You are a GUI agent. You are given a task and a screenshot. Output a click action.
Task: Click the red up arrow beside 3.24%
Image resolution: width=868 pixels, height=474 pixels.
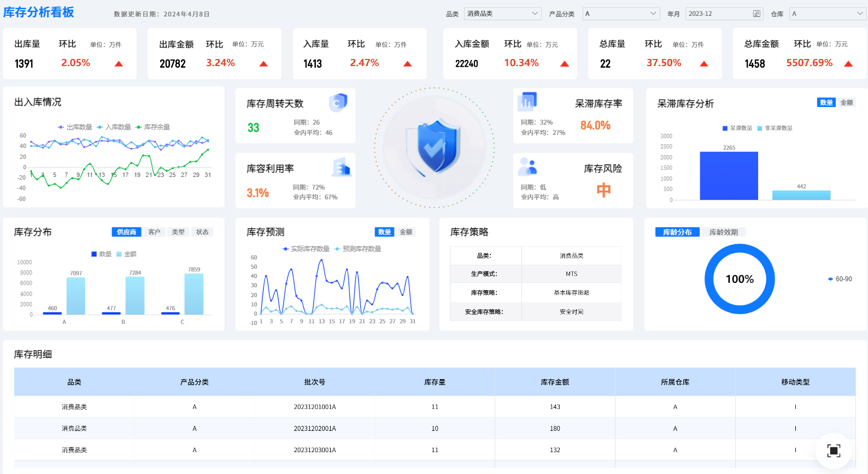pyautogui.click(x=263, y=64)
